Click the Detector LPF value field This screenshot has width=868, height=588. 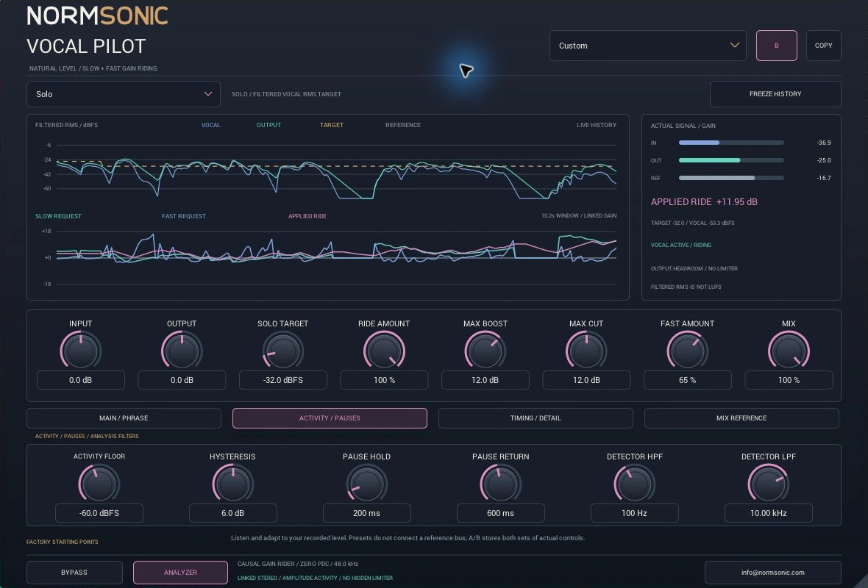pyautogui.click(x=769, y=513)
